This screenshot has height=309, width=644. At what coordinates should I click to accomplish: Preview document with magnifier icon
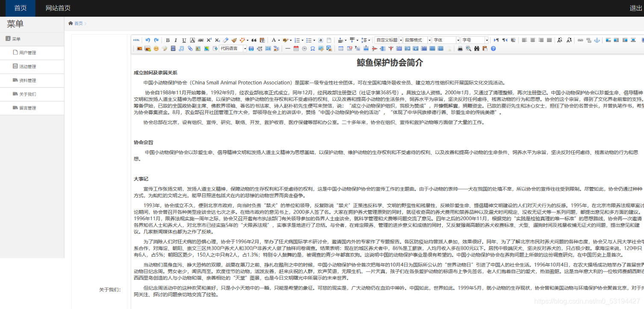pyautogui.click(x=468, y=48)
